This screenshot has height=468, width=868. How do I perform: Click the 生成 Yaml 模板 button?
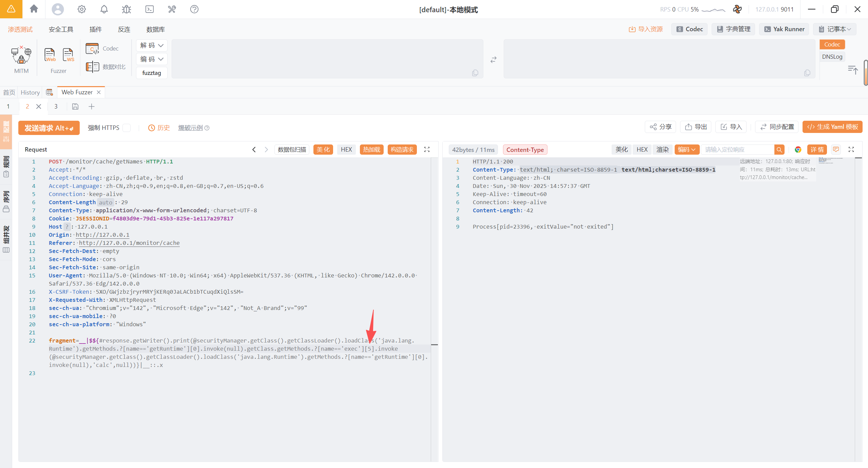click(x=832, y=127)
